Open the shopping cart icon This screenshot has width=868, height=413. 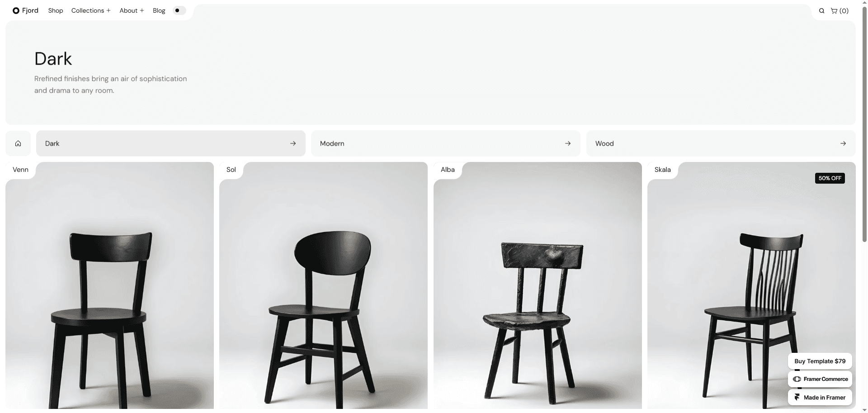pos(840,11)
